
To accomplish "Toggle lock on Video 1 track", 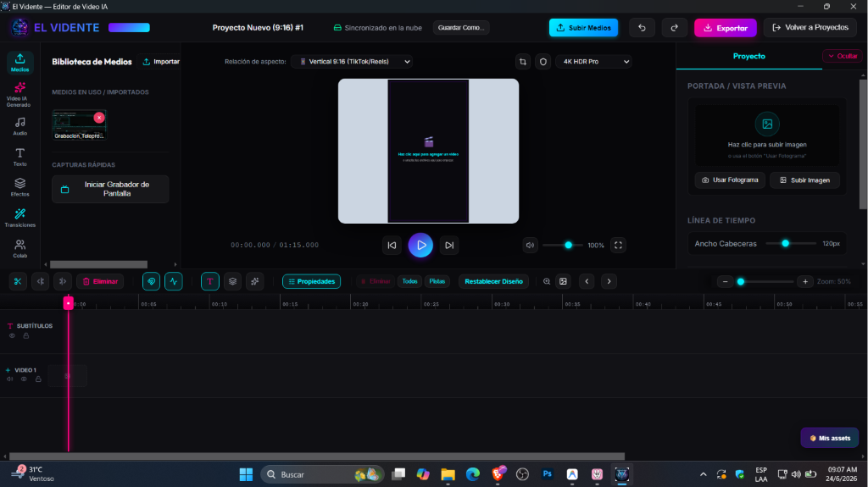I will coord(38,379).
